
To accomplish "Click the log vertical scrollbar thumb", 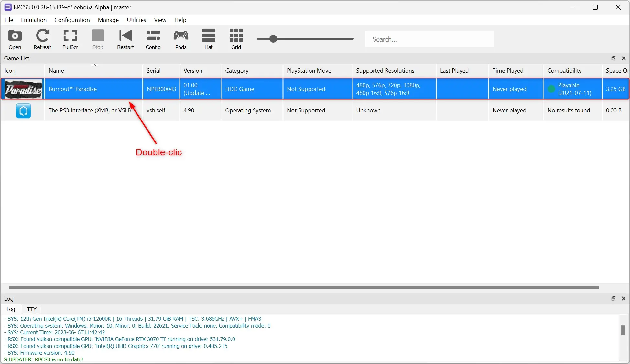I will coord(623,330).
